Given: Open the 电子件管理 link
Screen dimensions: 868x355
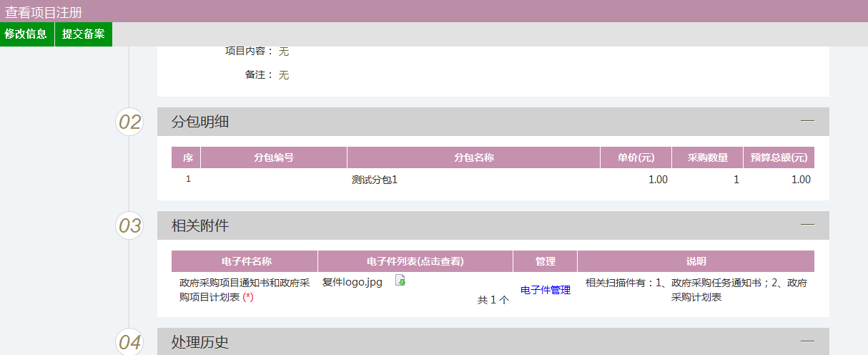Looking at the screenshot, I should (x=545, y=290).
